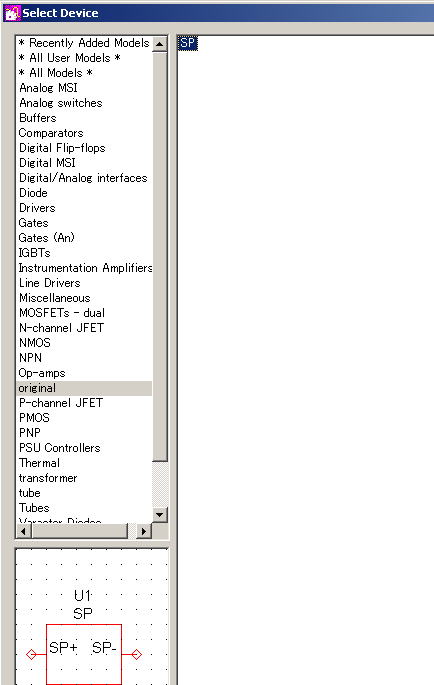Click the scroll up arrow of category list
The image size is (434, 685).
click(160, 44)
